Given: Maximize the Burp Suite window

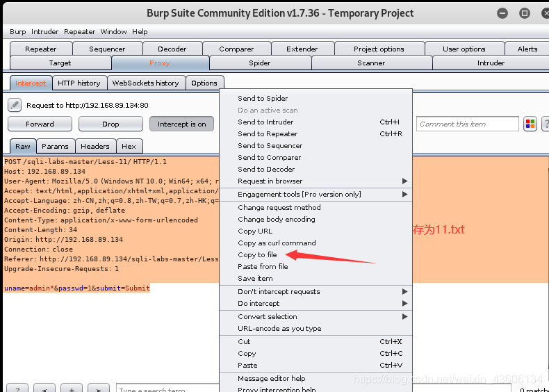Looking at the screenshot, I should pos(525,13).
